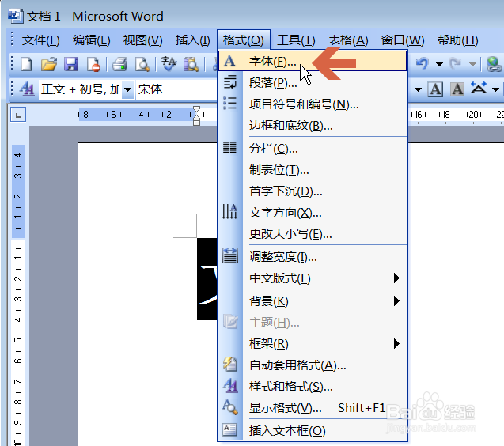Screen dimensions: 504x446
Task: Select 首字下沉(D)... menu item
Action: coord(313,191)
